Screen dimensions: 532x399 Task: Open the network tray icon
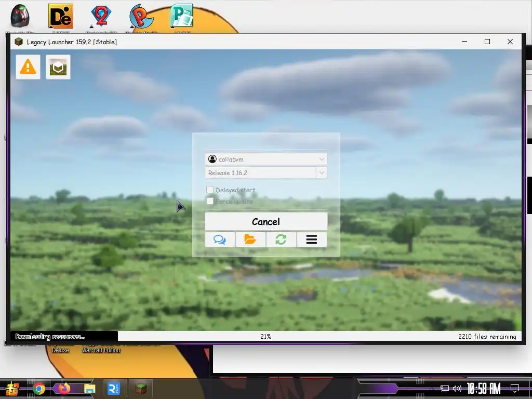click(x=445, y=389)
